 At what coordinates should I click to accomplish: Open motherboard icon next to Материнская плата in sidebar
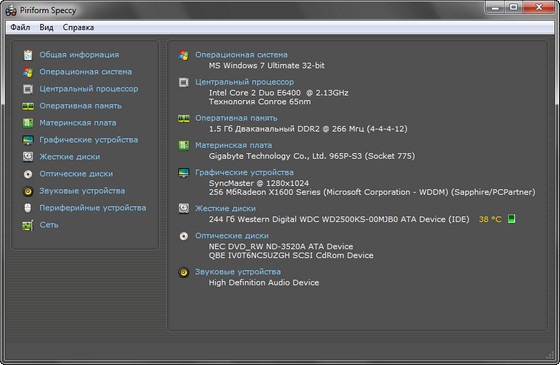click(28, 123)
